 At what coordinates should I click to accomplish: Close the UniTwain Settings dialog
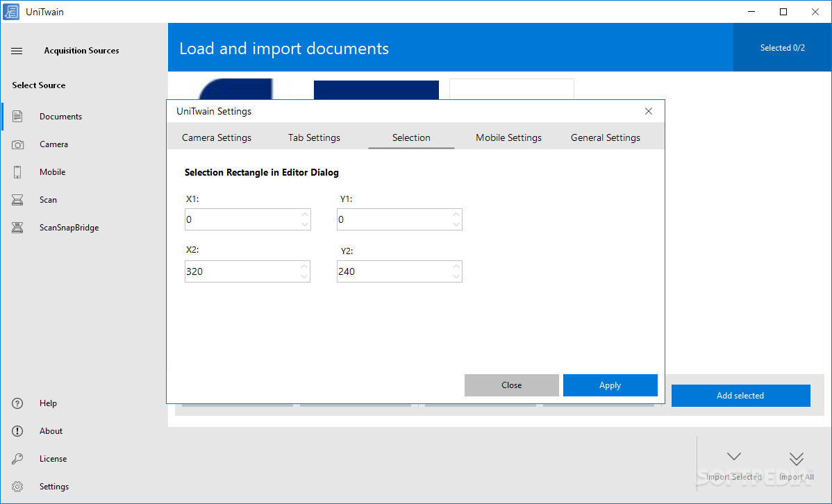click(649, 111)
